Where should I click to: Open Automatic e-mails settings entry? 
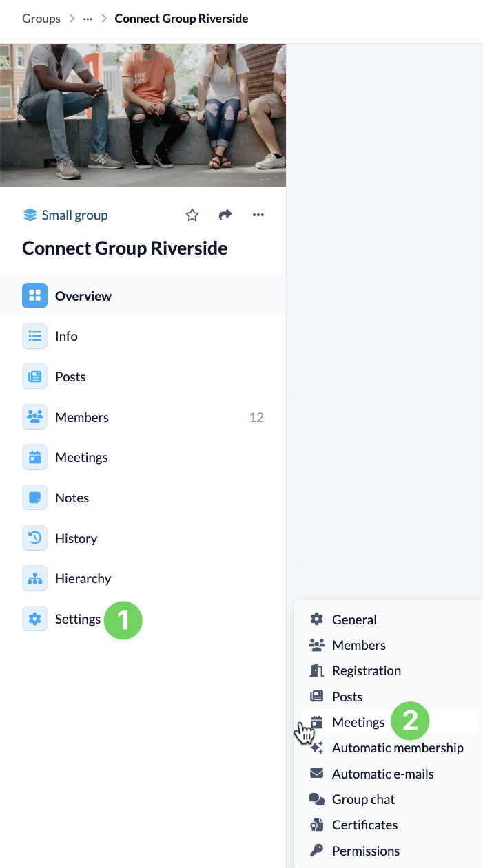click(382, 774)
